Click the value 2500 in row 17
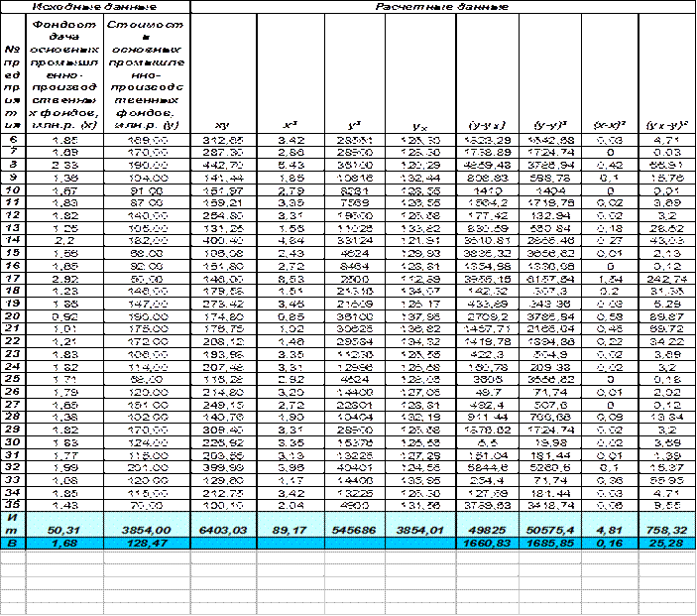Viewport: 697px width, 616px height. tap(355, 279)
